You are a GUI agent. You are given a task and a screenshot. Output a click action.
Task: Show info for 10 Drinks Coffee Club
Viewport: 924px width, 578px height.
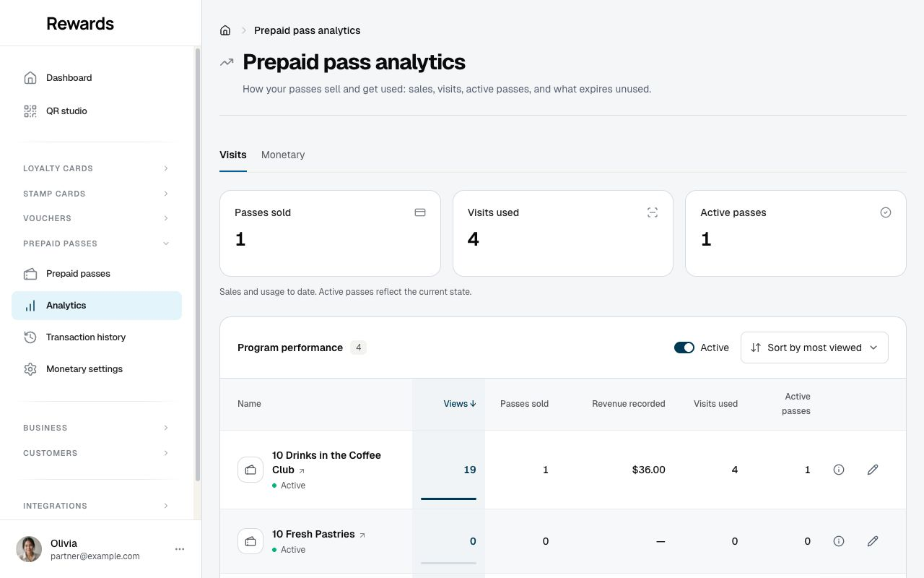(839, 470)
